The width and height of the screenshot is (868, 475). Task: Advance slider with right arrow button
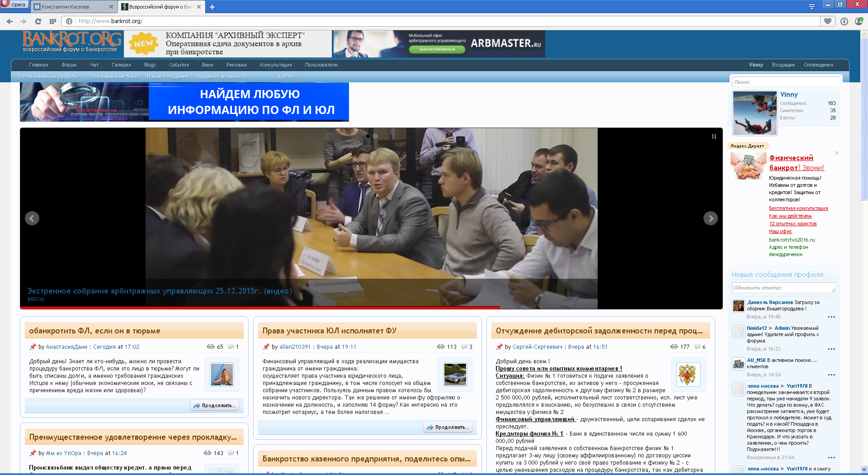(x=710, y=218)
